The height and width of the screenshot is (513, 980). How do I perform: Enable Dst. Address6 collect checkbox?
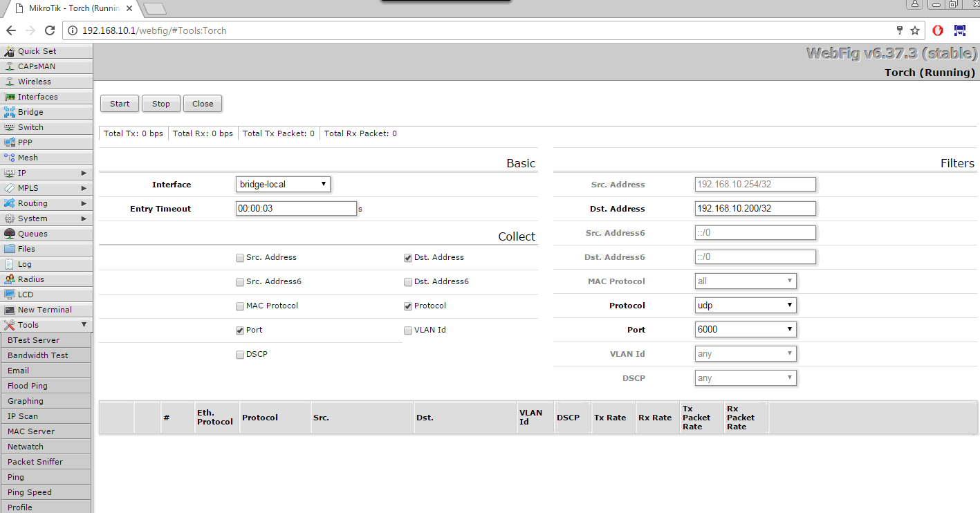[408, 282]
